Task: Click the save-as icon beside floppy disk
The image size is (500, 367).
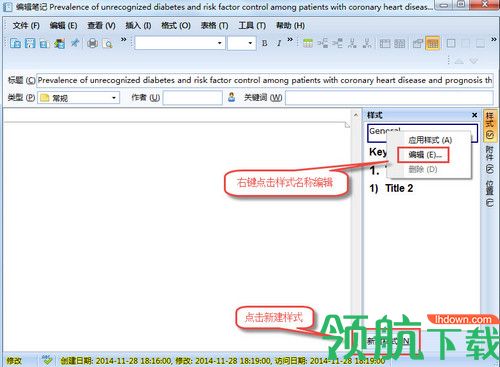Action: click(x=45, y=44)
